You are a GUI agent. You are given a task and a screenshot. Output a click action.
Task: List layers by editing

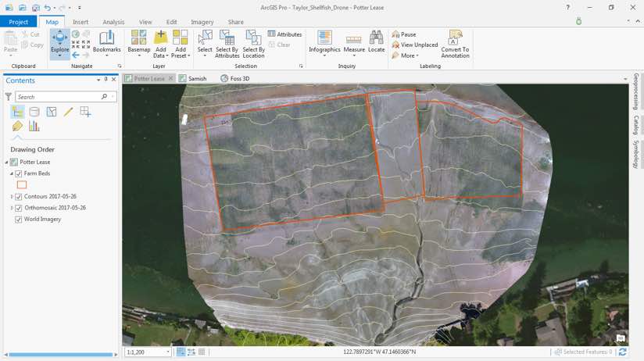click(x=68, y=112)
